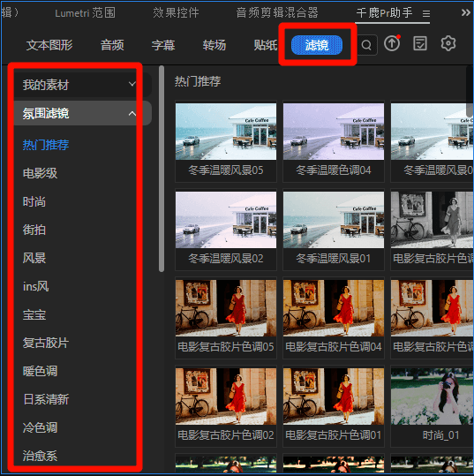The image size is (474, 476).
Task: Open the settings gear icon
Action: pos(448,43)
